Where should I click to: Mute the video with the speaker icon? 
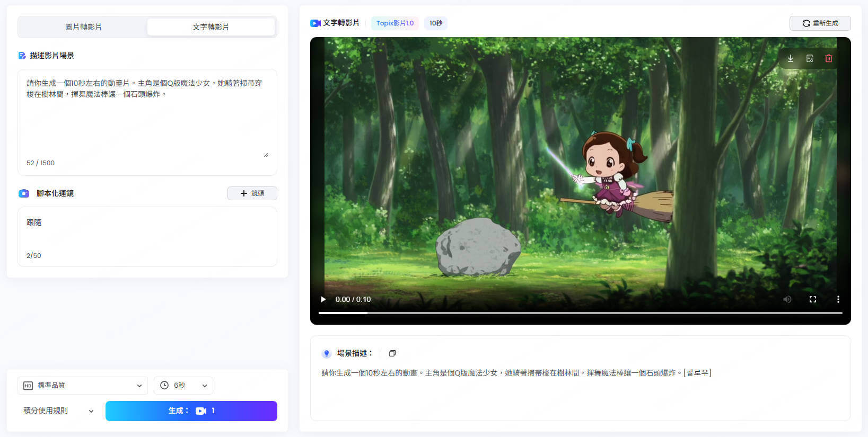787,299
